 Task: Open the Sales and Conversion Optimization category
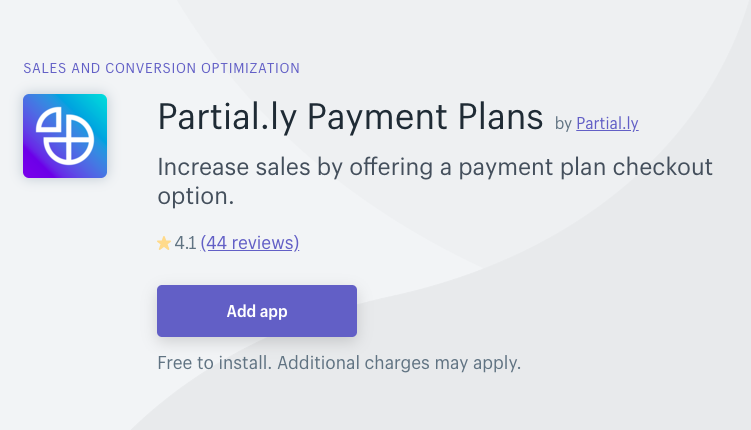click(x=161, y=68)
